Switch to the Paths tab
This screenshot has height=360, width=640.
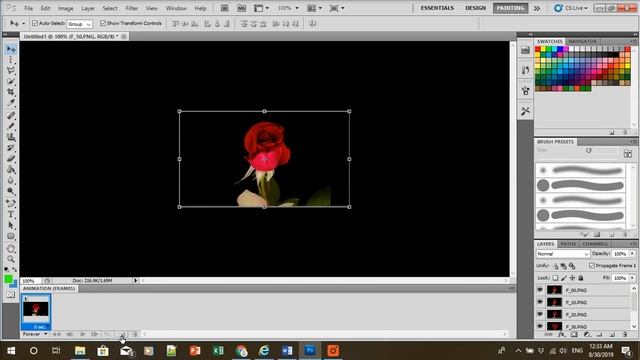(568, 244)
